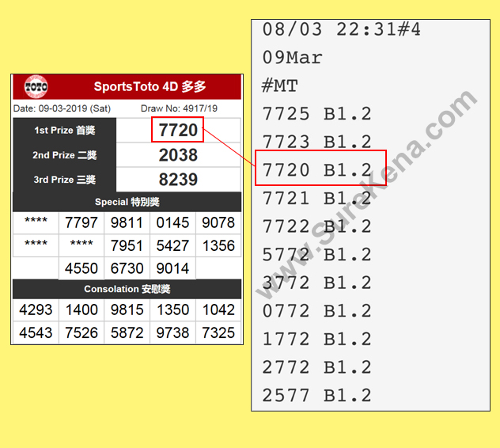
Task: Click consolation number 1042
Action: 218,309
